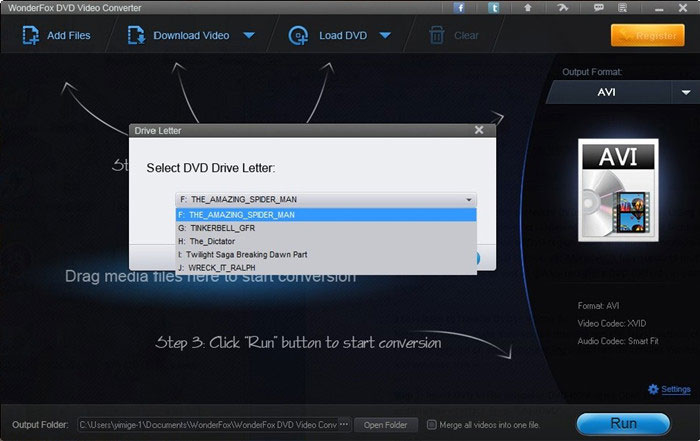Open the feedback speech bubble icon

tap(599, 8)
